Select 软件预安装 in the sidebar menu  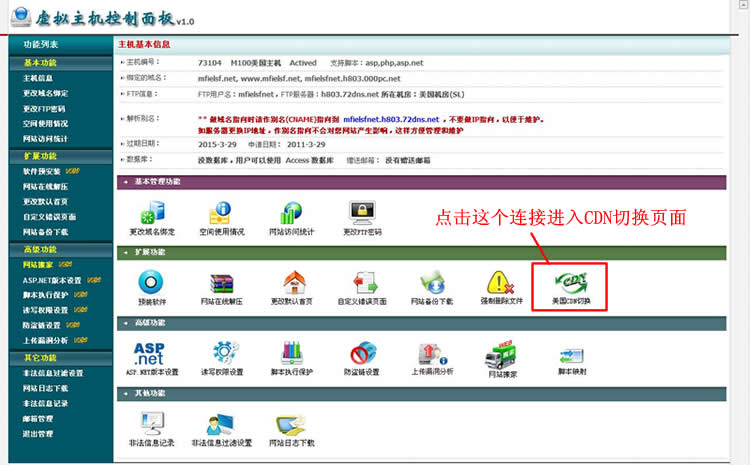coord(44,170)
